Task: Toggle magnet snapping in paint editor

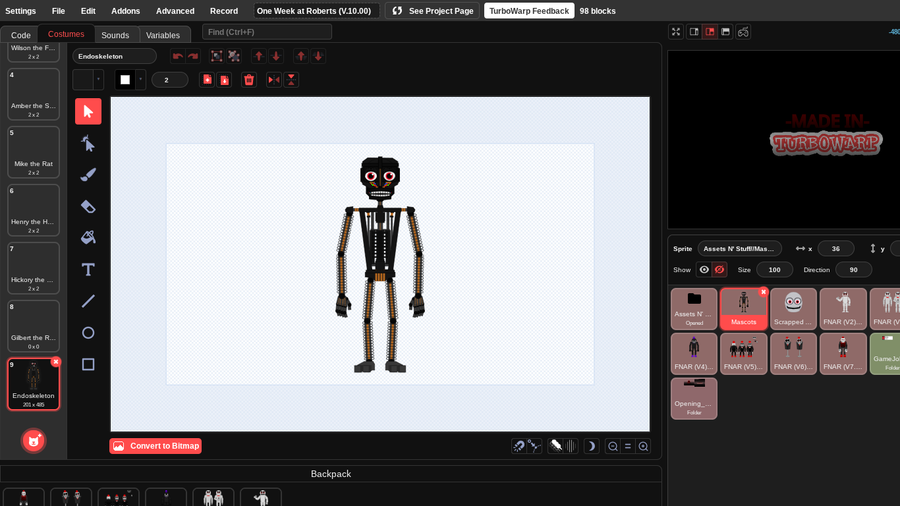Action: (x=519, y=446)
